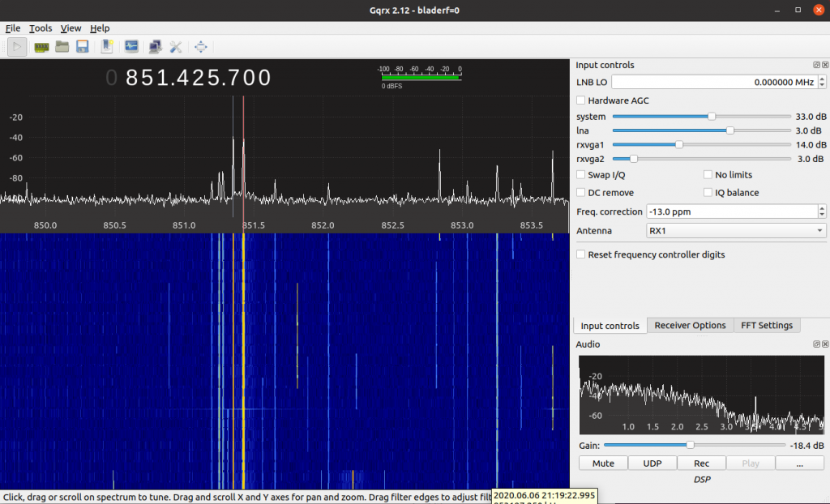Screen dimensions: 830x504
Task: Click the status bar hint text
Action: pos(246,498)
